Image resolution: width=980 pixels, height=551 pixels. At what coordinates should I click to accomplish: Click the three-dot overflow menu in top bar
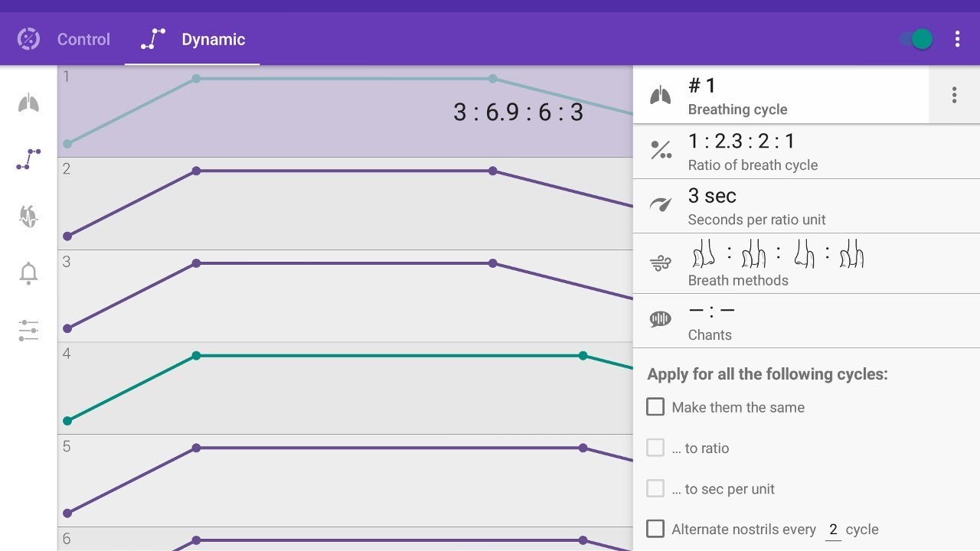957,39
